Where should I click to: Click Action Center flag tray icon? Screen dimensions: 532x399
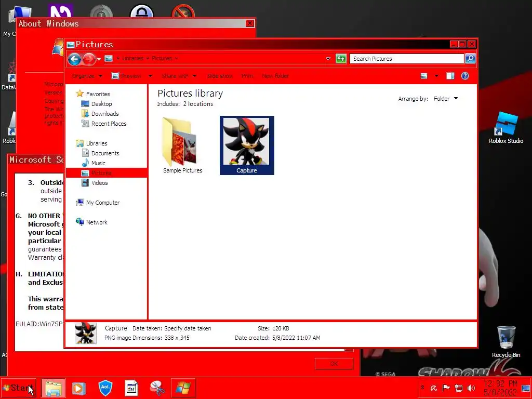pos(446,388)
